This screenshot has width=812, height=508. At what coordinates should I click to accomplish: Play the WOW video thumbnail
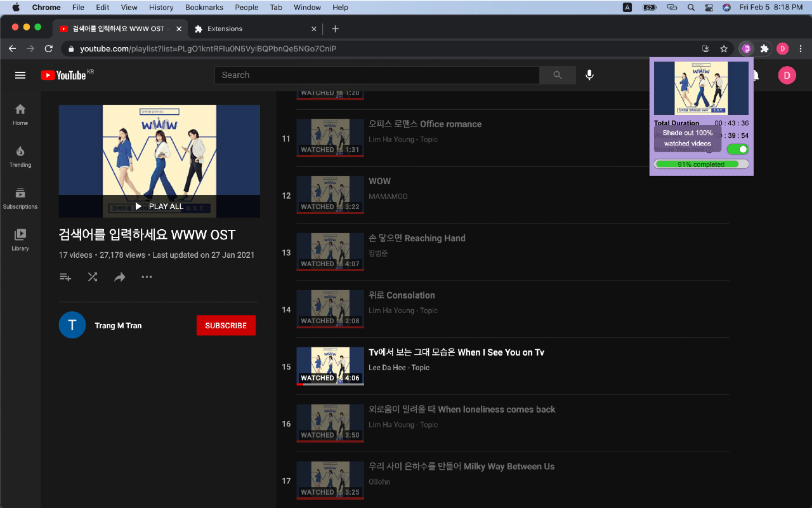point(330,195)
